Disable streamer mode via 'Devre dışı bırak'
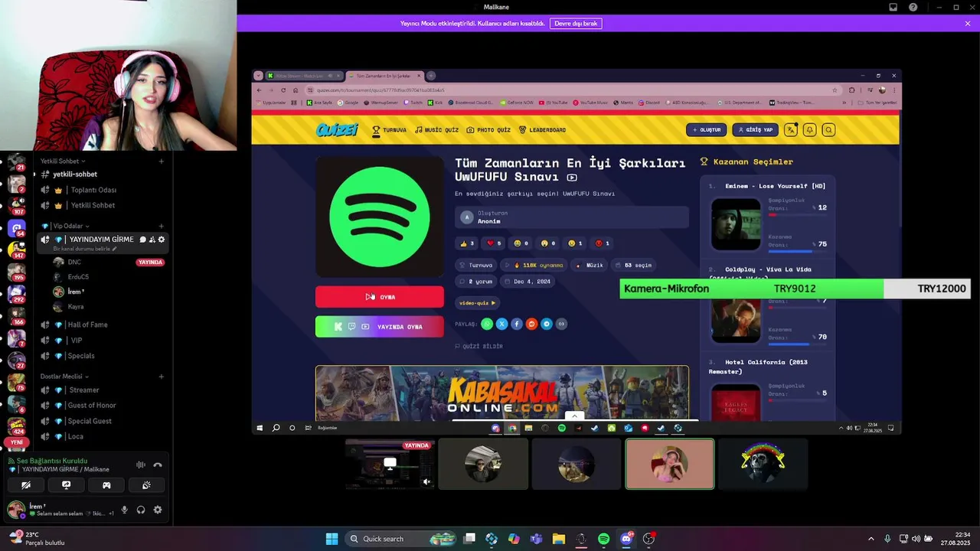Screen dimensions: 980x551 [576, 24]
